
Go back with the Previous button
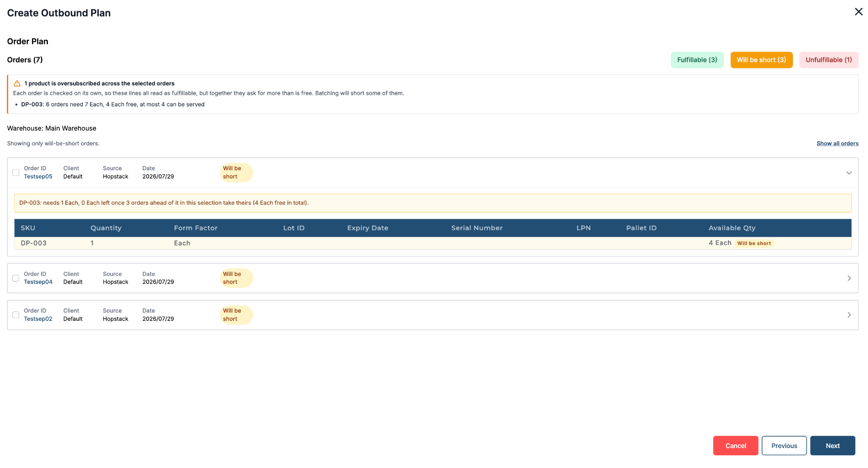pyautogui.click(x=784, y=446)
